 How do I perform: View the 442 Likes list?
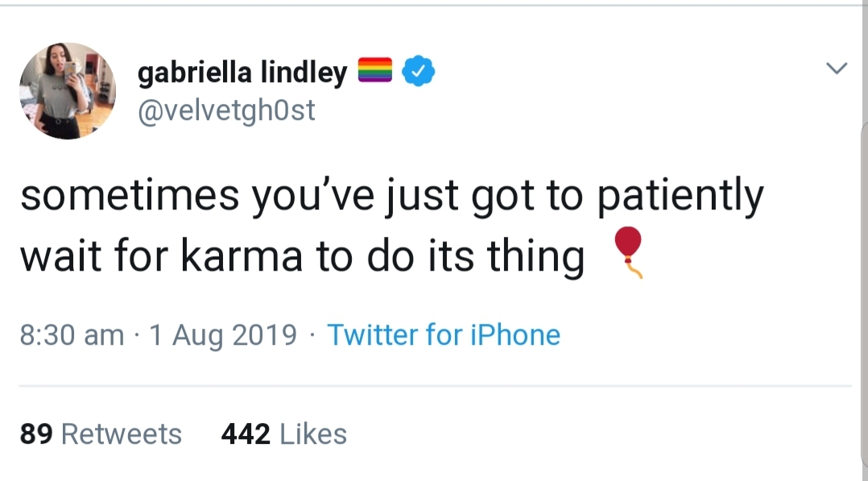point(284,434)
